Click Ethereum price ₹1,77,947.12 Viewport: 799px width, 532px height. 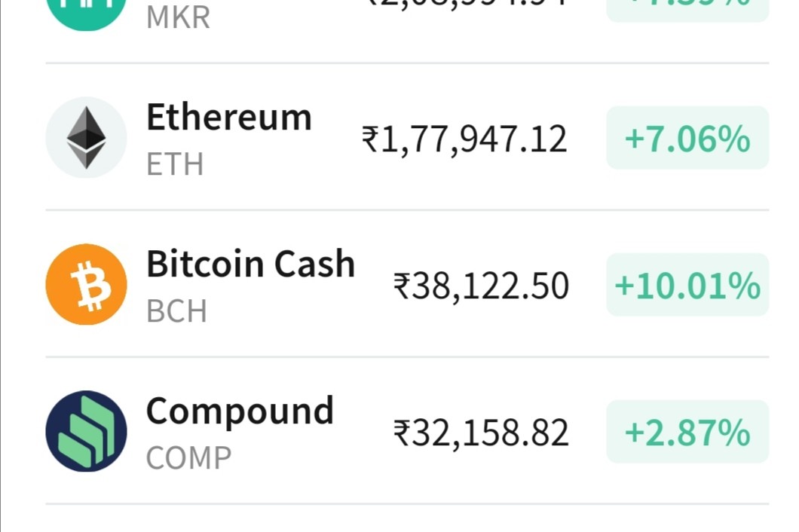[464, 139]
